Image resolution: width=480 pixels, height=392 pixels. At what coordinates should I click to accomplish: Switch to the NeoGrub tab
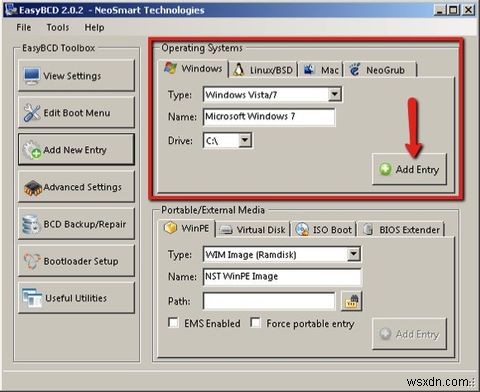[380, 70]
